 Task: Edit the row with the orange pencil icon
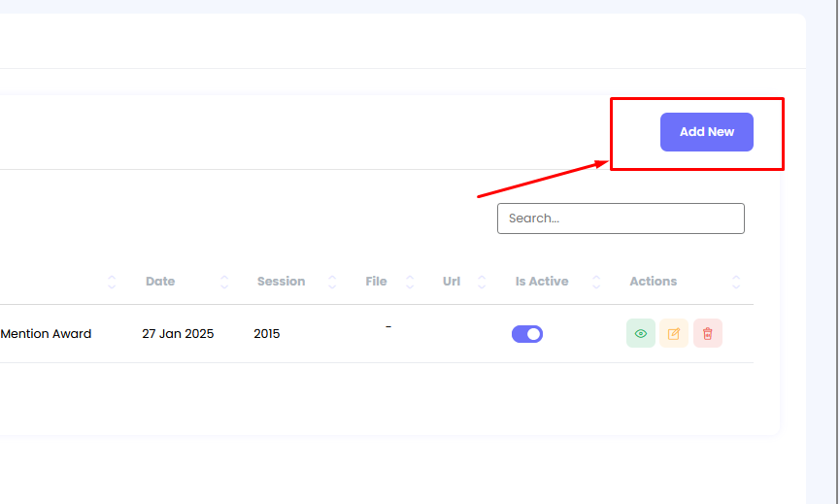pos(674,334)
